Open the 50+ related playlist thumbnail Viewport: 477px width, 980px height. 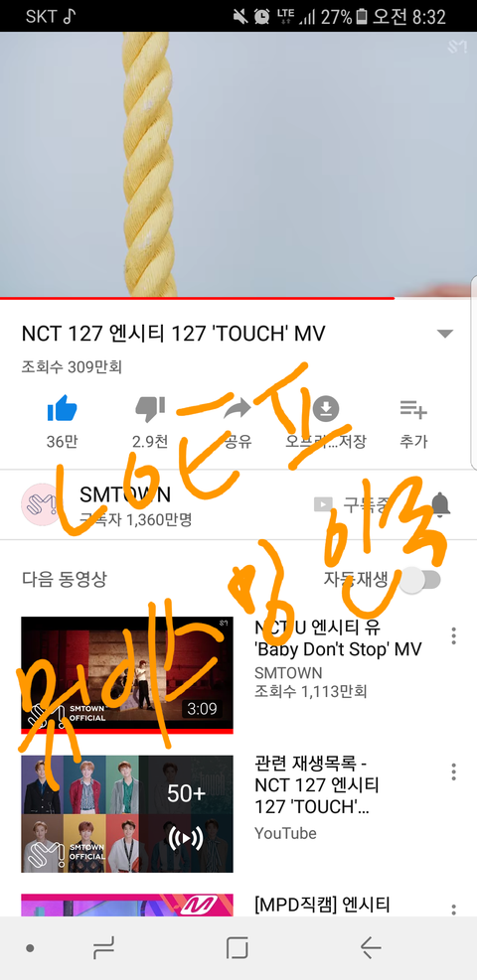(x=127, y=814)
